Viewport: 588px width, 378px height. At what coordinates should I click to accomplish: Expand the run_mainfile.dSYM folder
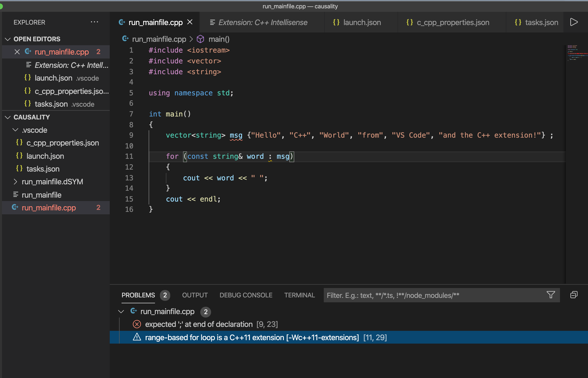[x=15, y=182]
